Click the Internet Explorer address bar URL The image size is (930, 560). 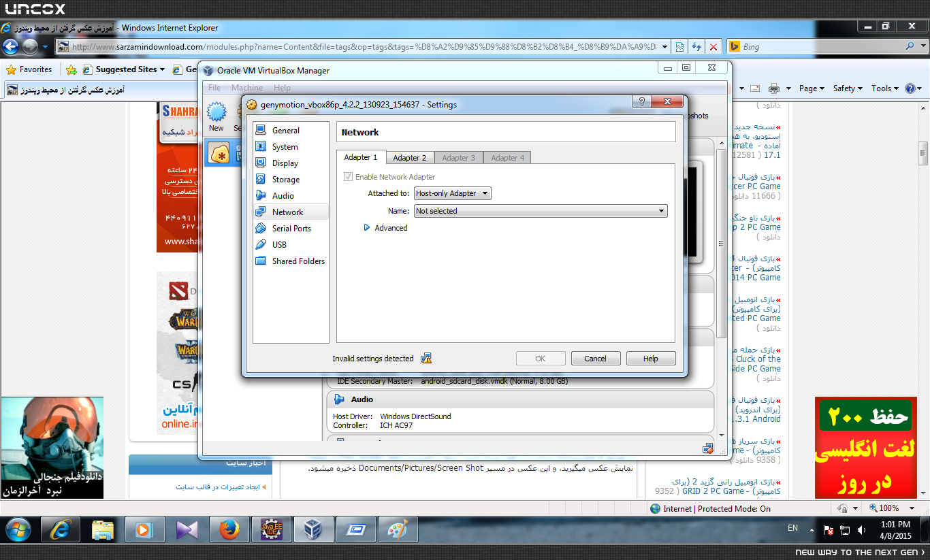[364, 47]
